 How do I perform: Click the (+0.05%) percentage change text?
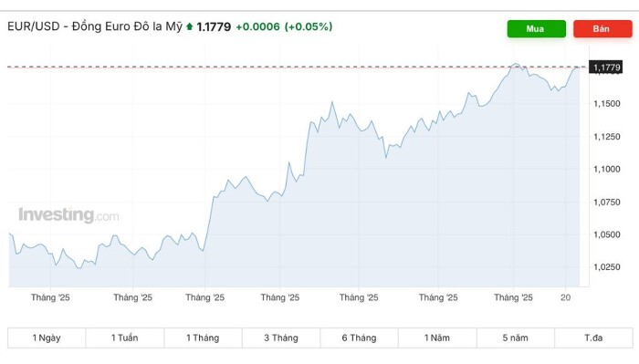point(309,26)
